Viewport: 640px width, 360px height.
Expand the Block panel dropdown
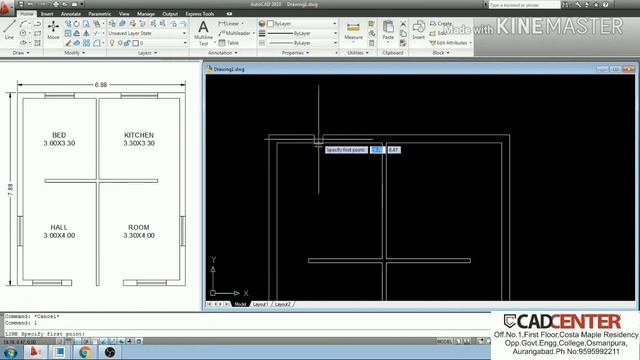(x=440, y=53)
